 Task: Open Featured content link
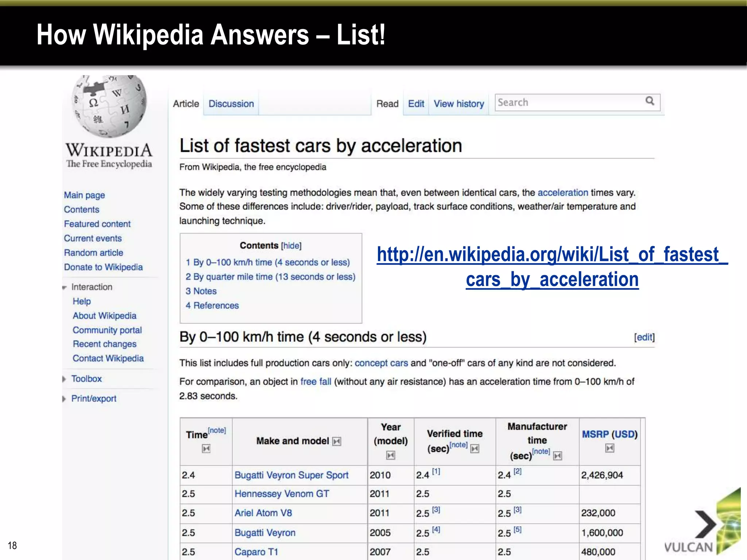coord(97,224)
